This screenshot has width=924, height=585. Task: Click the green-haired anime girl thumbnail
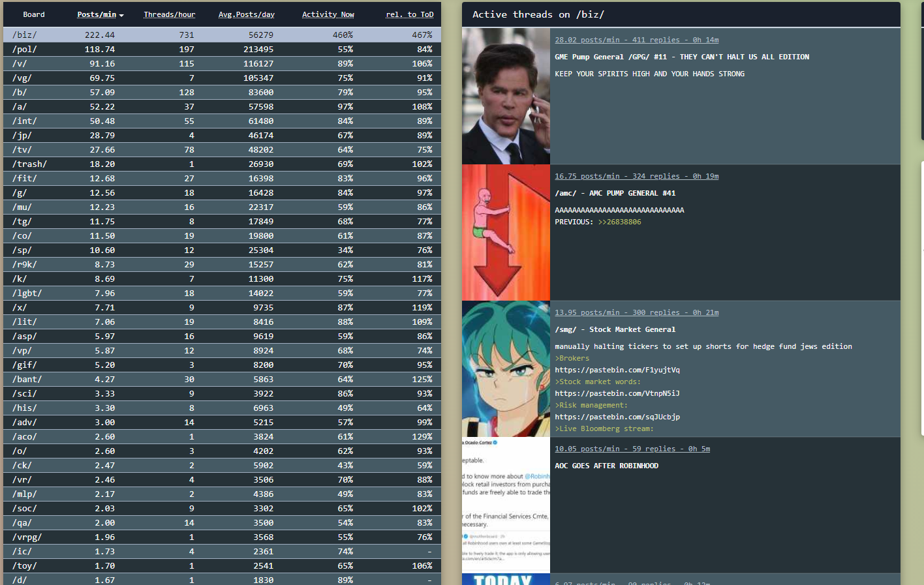(x=506, y=368)
